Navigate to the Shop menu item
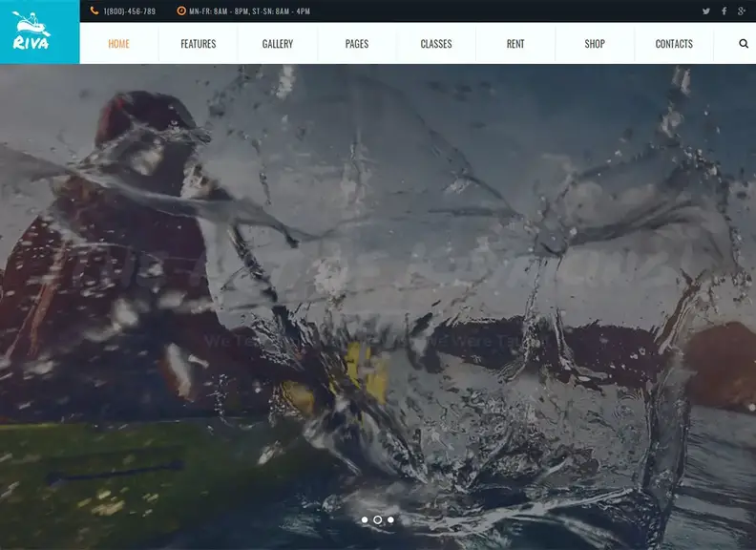Image resolution: width=756 pixels, height=550 pixels. (595, 44)
